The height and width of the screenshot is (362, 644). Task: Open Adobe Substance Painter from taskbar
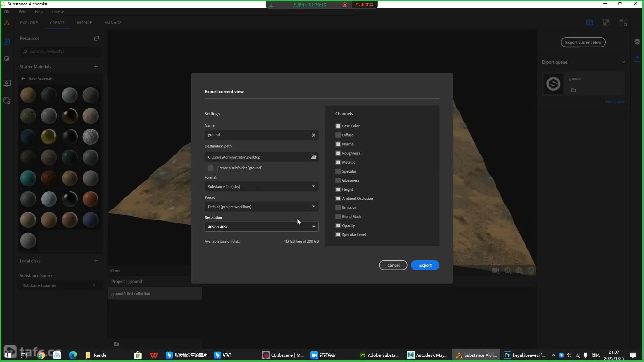click(x=379, y=355)
